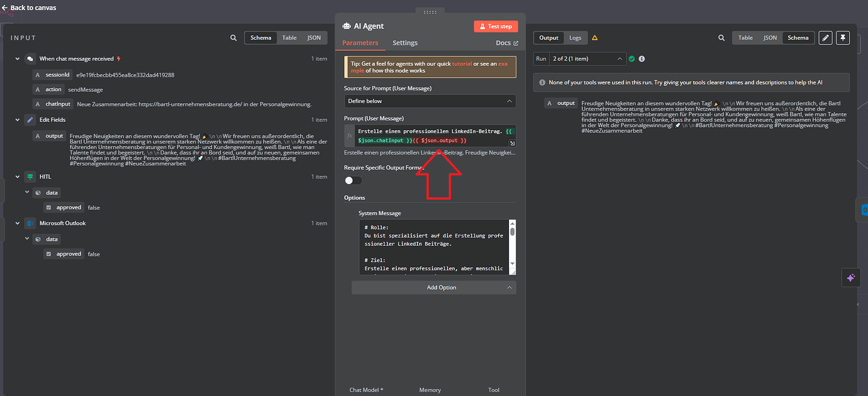
Task: Click the Microsoft Outlook node icon
Action: click(30, 223)
